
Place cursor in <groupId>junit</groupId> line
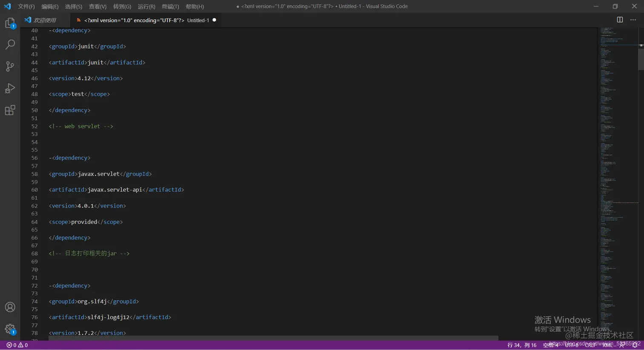coord(87,46)
